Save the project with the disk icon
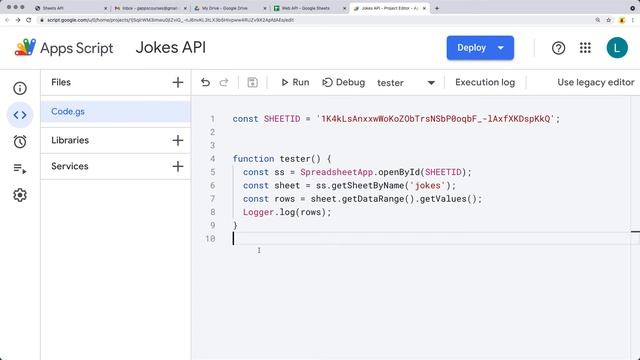Image resolution: width=640 pixels, height=360 pixels. [x=252, y=82]
